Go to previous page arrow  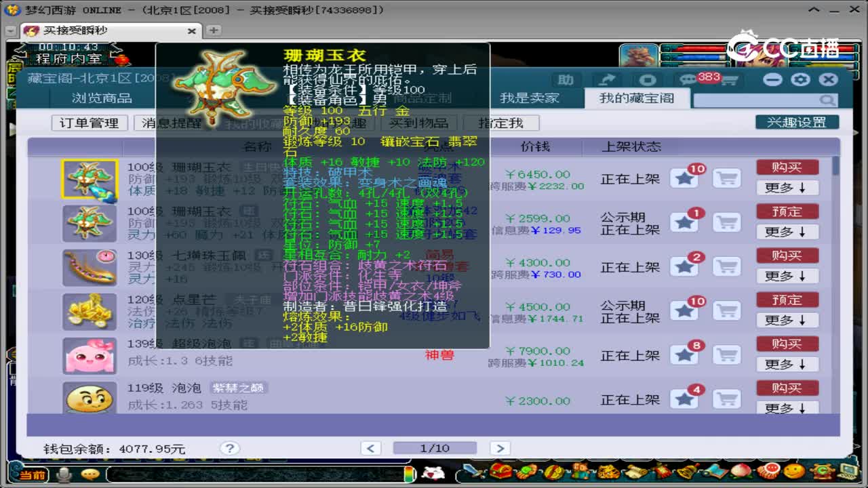point(371,448)
